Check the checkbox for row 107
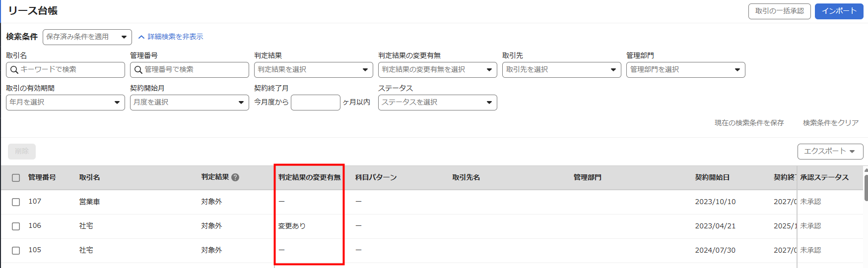 tap(16, 202)
